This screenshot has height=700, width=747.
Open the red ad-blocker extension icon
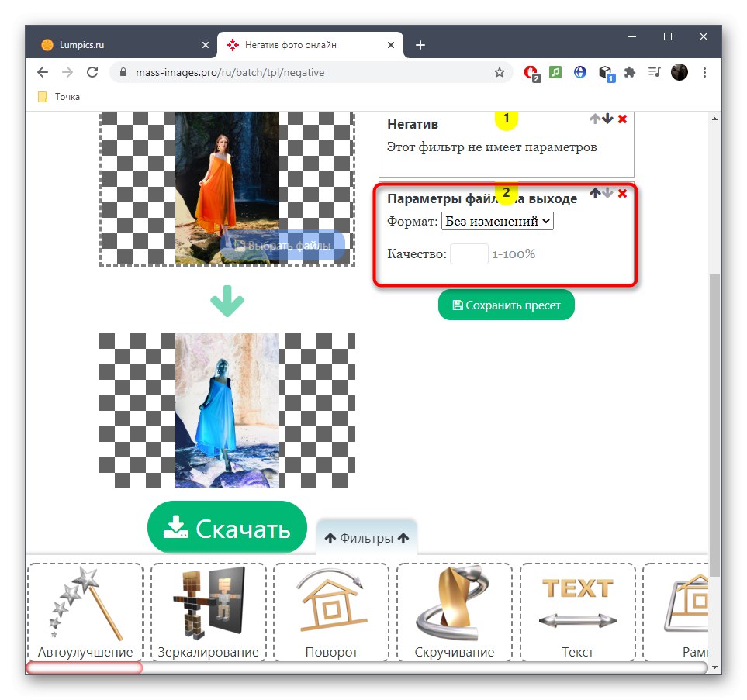(531, 73)
